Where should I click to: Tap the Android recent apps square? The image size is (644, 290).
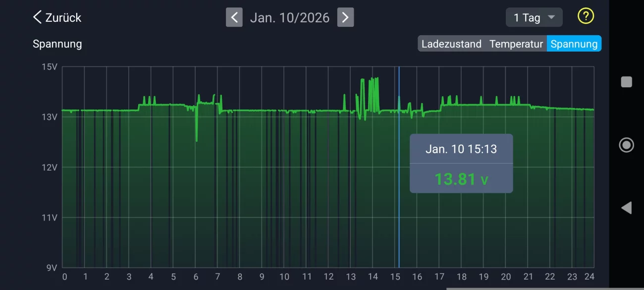[626, 82]
